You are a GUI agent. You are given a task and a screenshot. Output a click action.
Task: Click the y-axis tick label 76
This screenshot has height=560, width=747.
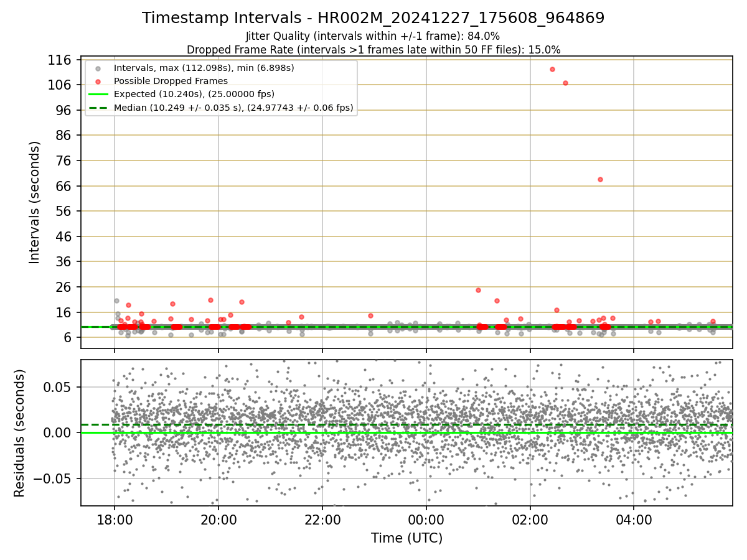(62, 161)
